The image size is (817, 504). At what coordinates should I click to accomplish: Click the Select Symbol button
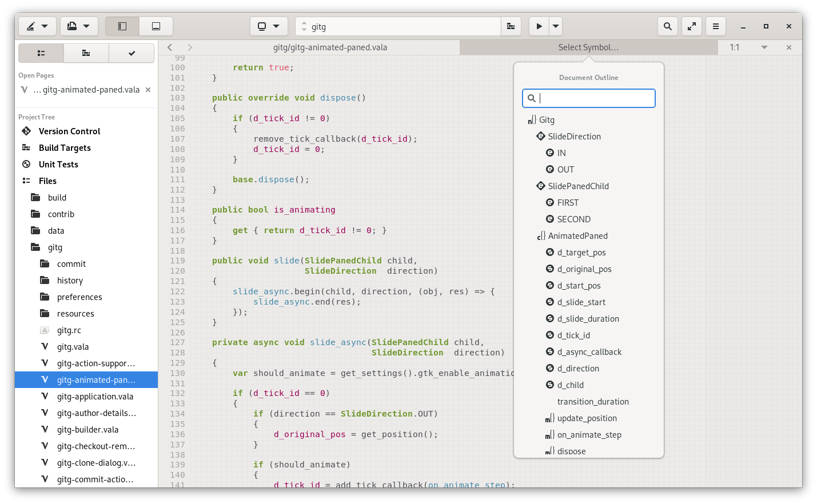click(588, 47)
